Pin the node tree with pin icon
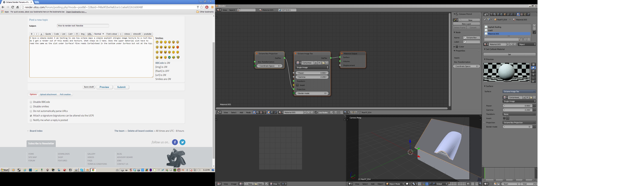The image size is (644, 186). pyautogui.click(x=332, y=112)
